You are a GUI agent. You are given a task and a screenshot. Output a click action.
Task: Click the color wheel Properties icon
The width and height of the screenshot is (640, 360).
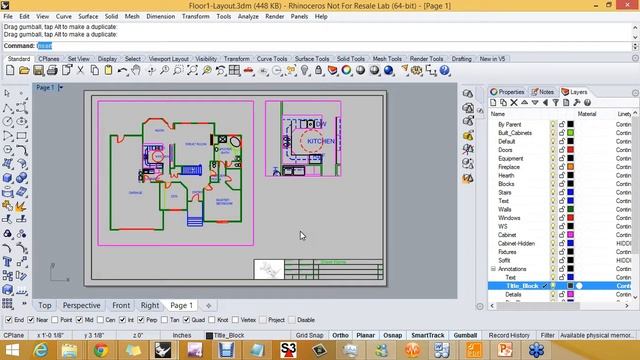(x=347, y=70)
